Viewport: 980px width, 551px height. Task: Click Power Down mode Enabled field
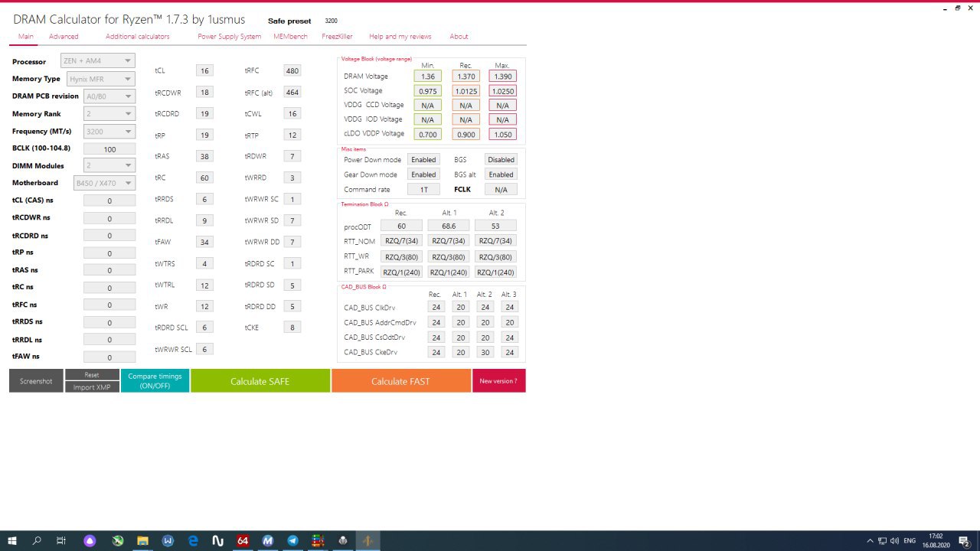pos(423,160)
